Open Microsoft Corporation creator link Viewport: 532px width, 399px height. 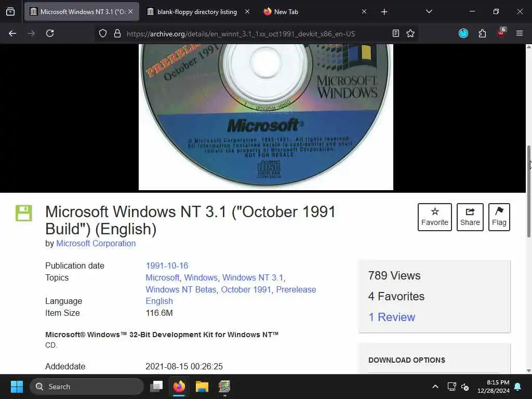96,243
